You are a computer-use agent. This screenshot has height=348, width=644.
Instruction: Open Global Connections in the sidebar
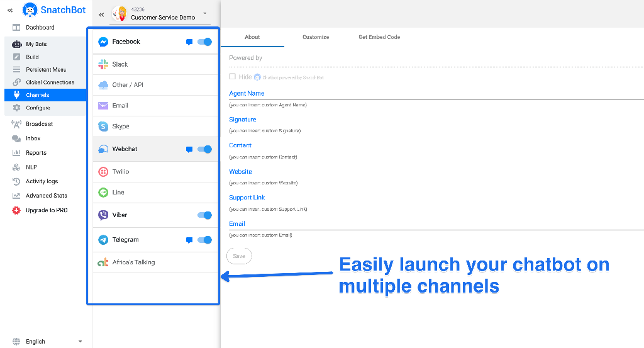[x=50, y=82]
